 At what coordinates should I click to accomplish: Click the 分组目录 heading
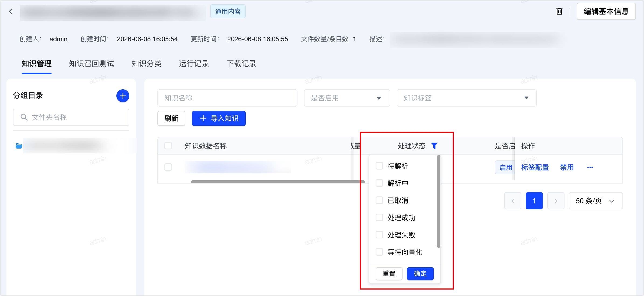[x=28, y=96]
